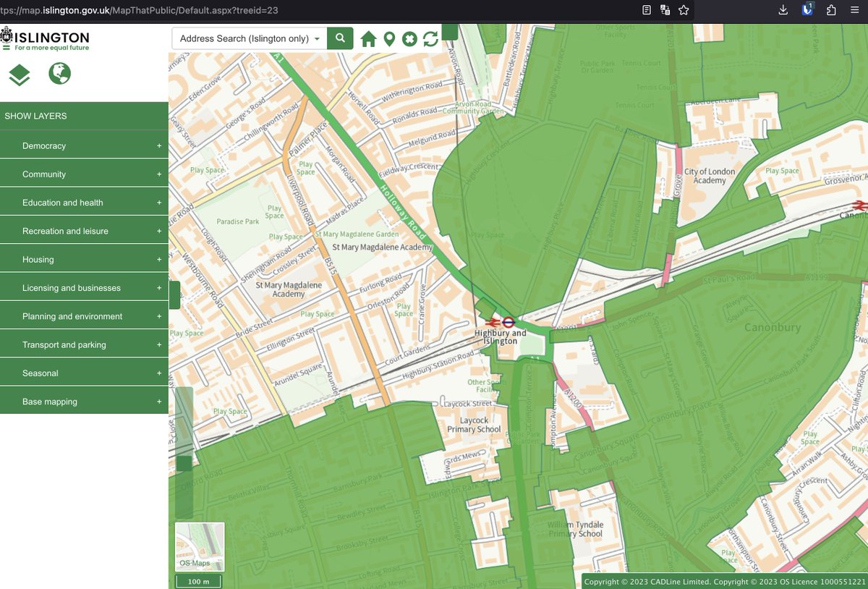Refresh the map with arrows icon

coord(430,39)
